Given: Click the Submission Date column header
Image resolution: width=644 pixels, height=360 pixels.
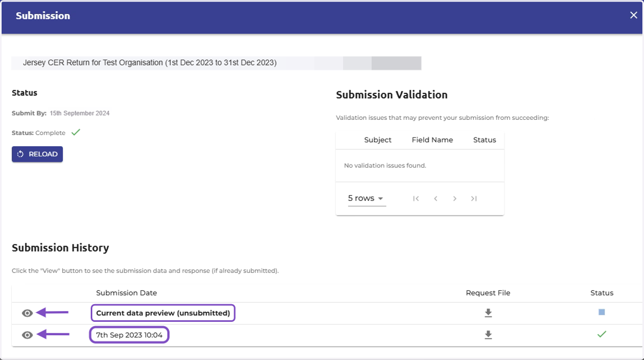Looking at the screenshot, I should point(127,293).
